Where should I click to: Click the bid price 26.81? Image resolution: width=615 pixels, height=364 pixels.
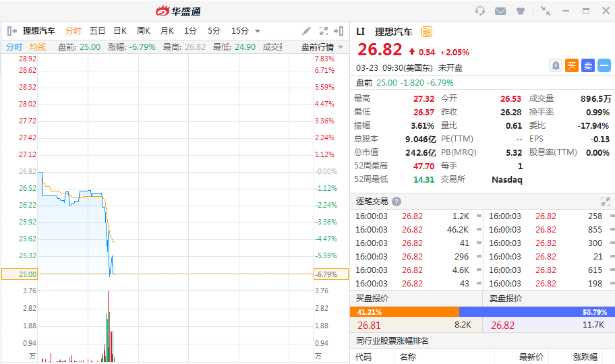click(x=369, y=325)
